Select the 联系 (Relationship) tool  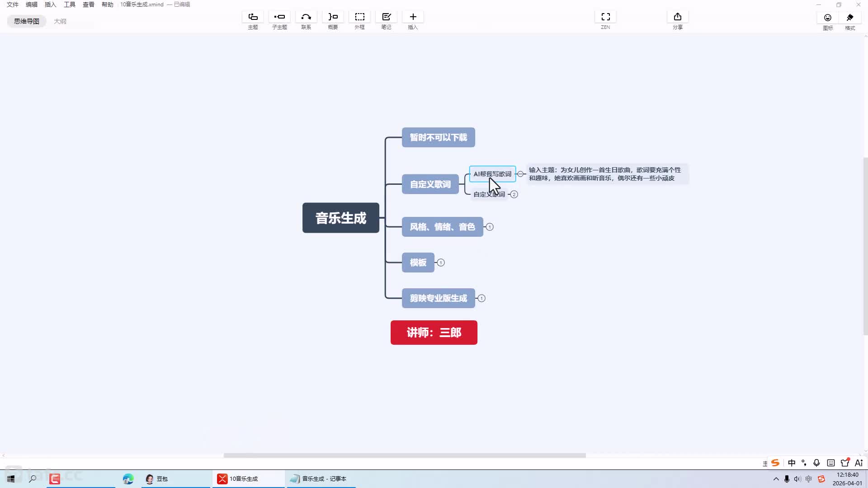[x=306, y=17]
